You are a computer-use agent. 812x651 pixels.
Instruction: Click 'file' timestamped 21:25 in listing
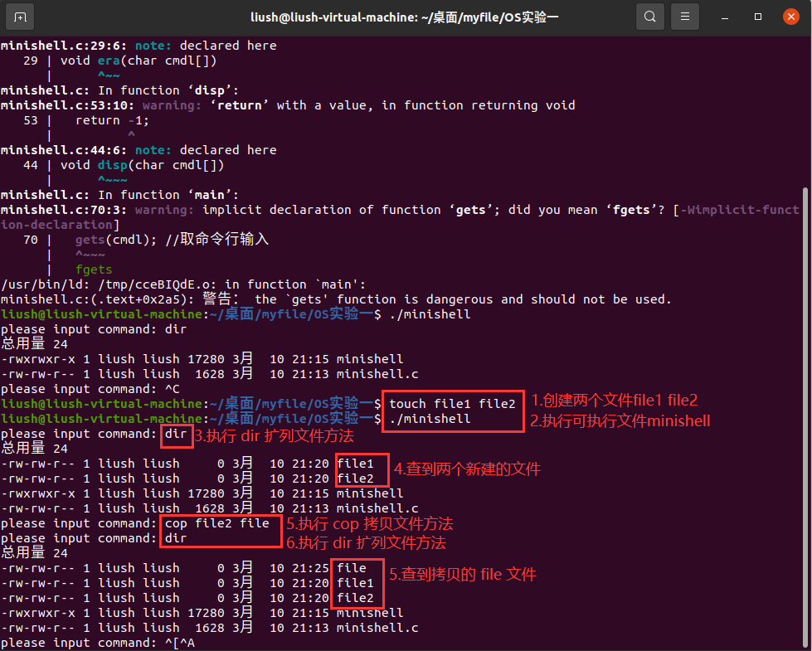point(352,568)
